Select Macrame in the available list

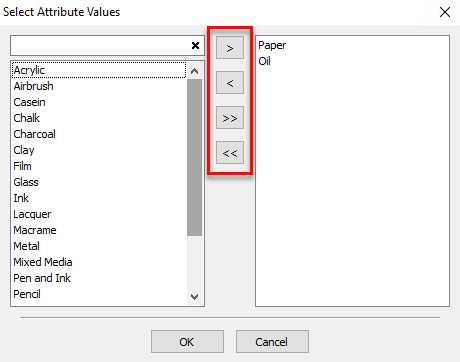tap(99, 230)
